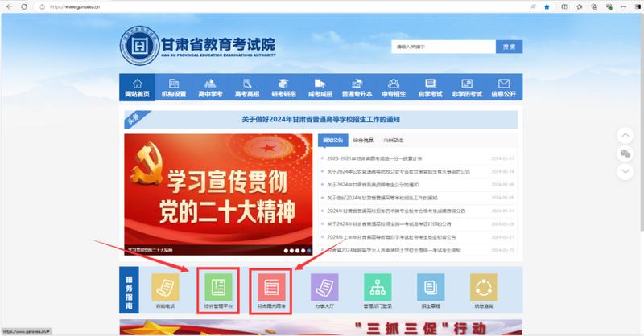Click the browser favorites star icon
644x336 pixels.
[547, 6]
